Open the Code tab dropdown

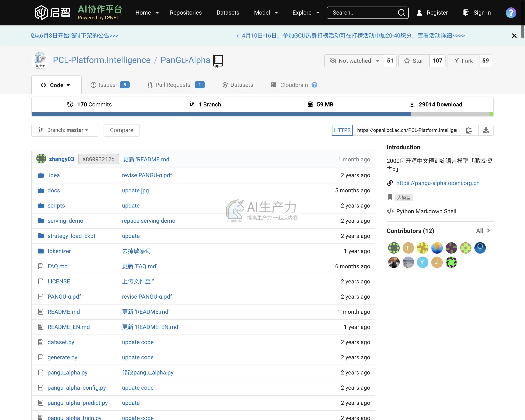pyautogui.click(x=56, y=85)
